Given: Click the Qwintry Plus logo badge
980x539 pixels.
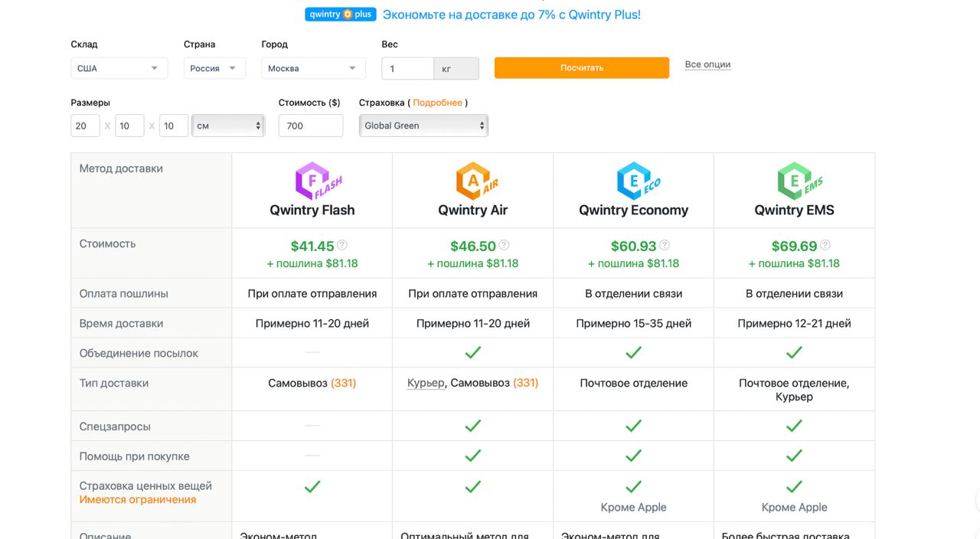Looking at the screenshot, I should pos(340,15).
